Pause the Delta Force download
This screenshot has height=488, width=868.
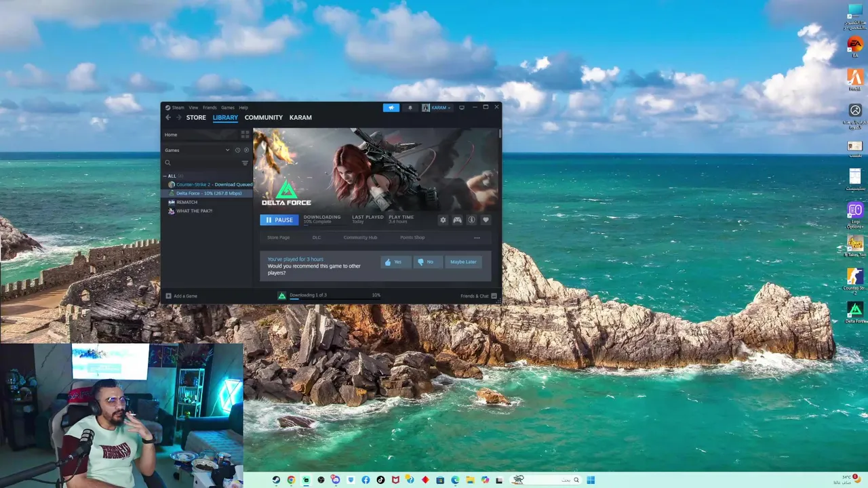[x=279, y=220]
